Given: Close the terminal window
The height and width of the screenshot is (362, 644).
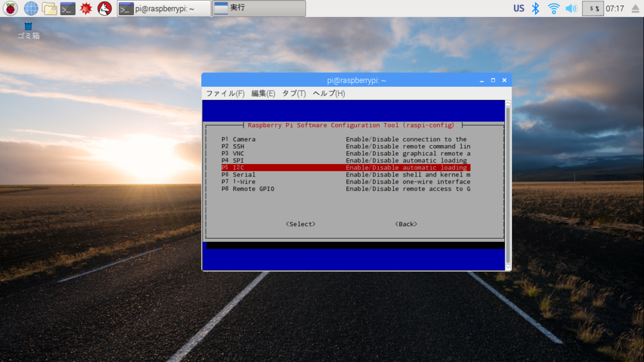Looking at the screenshot, I should 504,80.
